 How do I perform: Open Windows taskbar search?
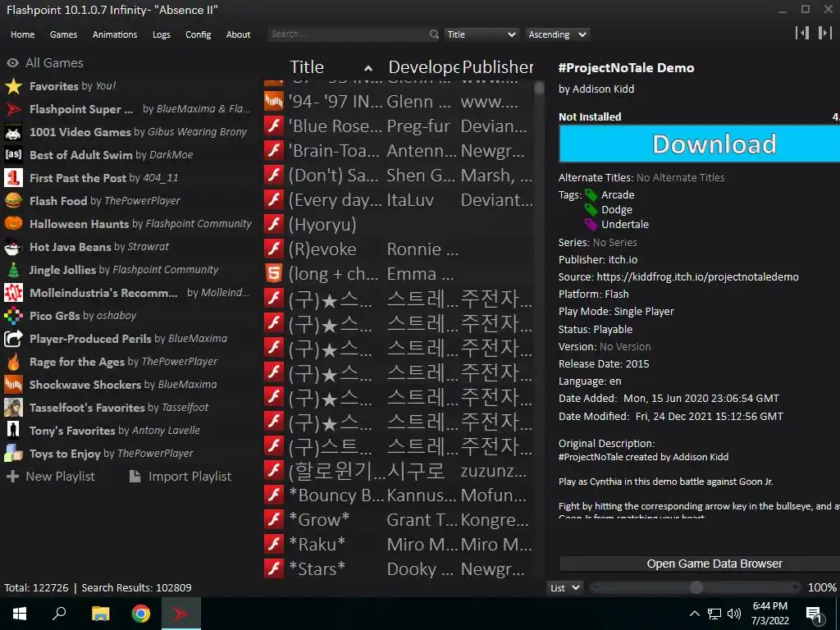click(59, 614)
